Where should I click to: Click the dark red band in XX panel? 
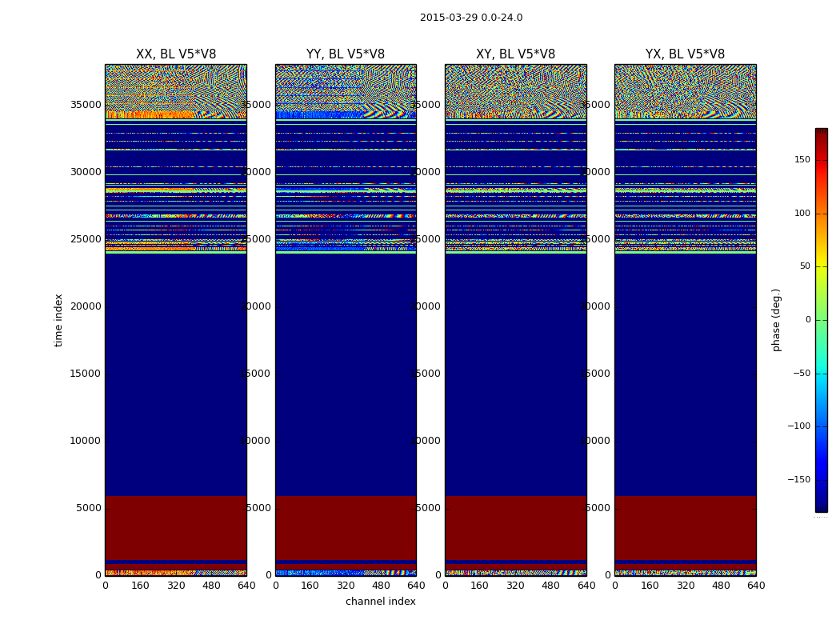[x=176, y=526]
